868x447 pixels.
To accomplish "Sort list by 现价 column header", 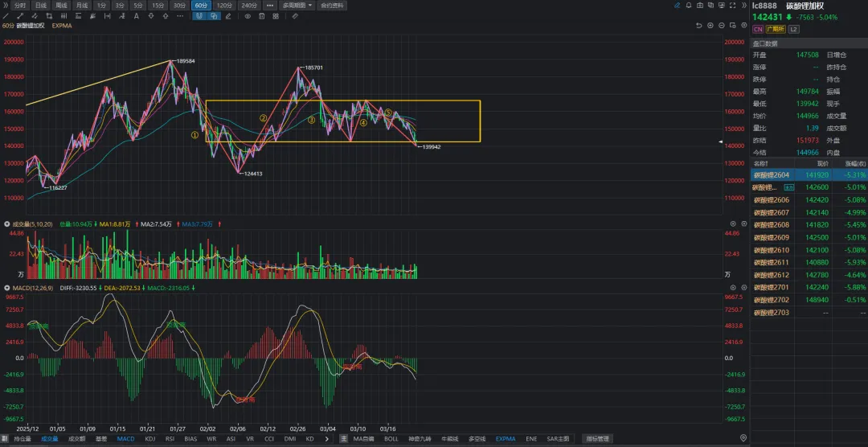I will 823,163.
